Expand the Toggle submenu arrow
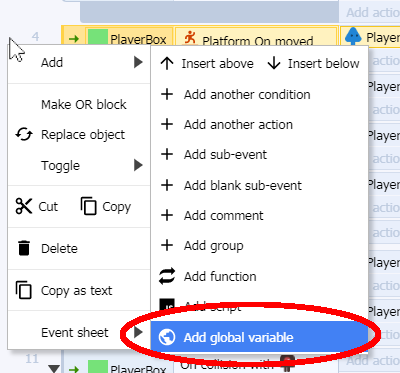This screenshot has width=400, height=373. (x=138, y=165)
